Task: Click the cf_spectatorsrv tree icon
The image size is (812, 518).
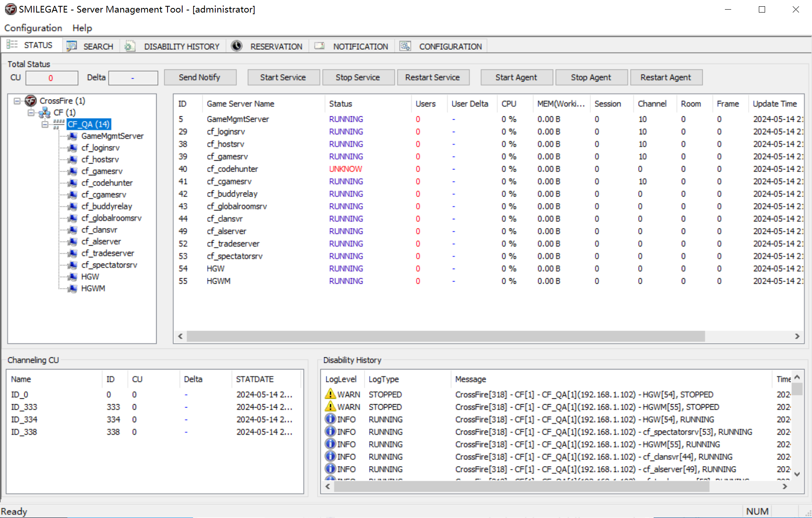Action: click(72, 265)
